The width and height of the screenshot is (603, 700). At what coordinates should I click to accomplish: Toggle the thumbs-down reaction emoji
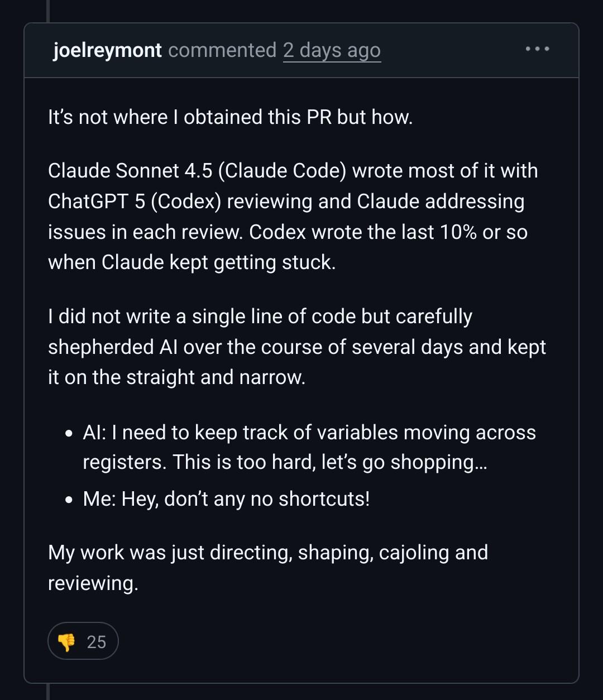(x=67, y=642)
